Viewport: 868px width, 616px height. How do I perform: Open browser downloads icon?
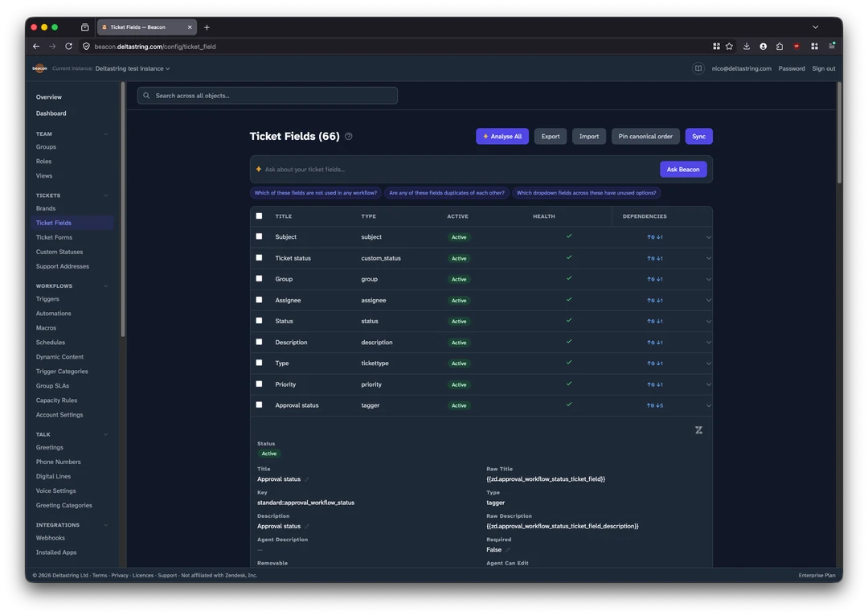(746, 47)
